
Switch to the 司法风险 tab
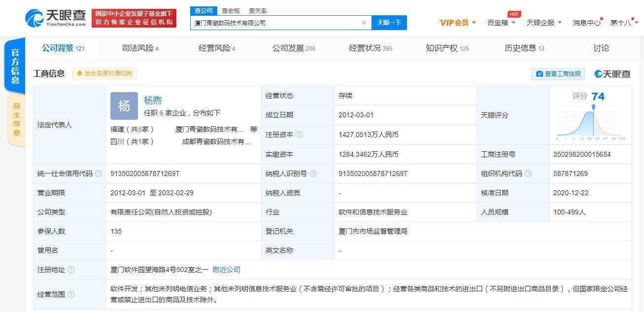click(x=140, y=48)
